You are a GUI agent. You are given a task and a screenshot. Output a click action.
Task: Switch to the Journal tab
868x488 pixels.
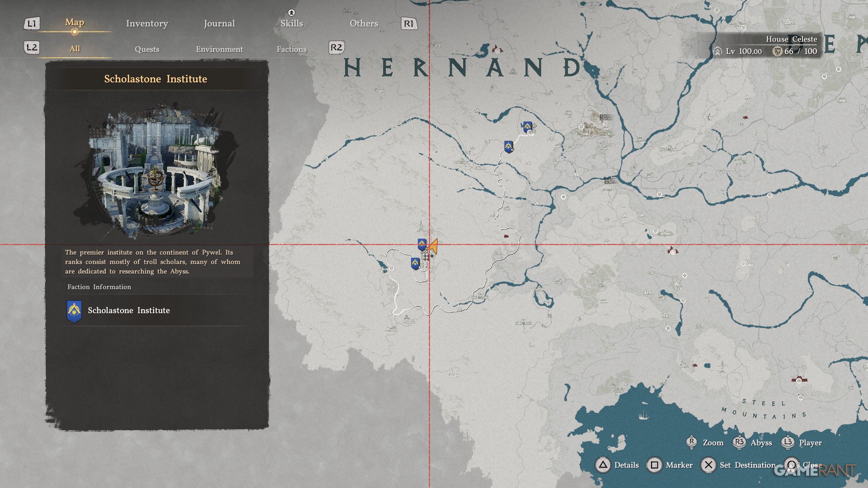coord(219,24)
